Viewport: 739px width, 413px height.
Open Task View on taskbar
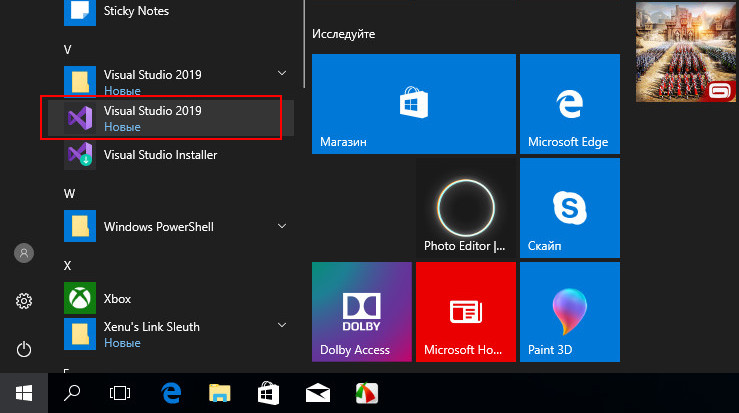(x=120, y=393)
